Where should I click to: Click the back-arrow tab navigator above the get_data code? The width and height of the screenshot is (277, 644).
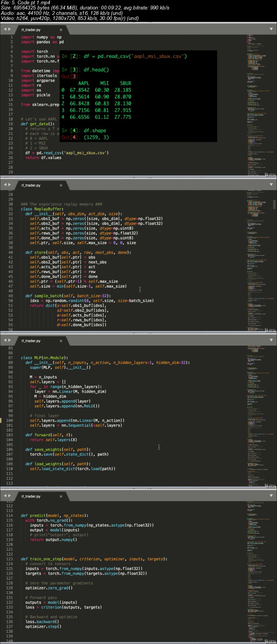coord(5,29)
